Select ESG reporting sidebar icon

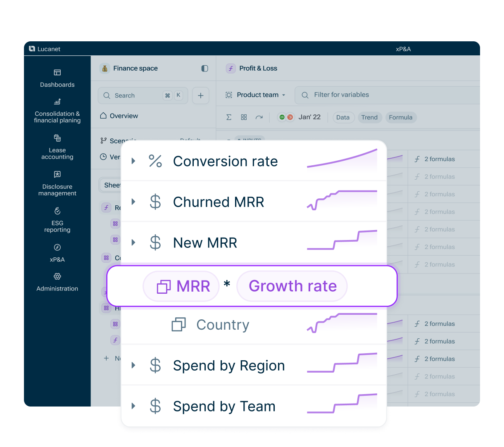tap(57, 211)
